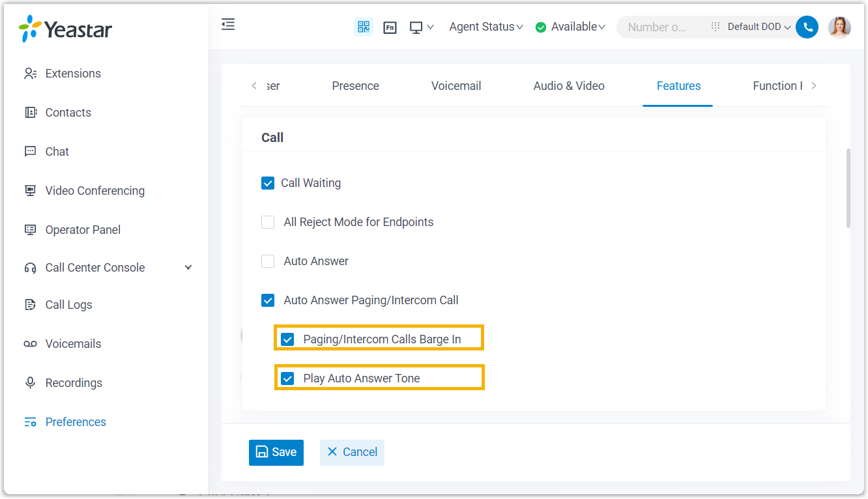Open the user avatar profile

point(839,27)
